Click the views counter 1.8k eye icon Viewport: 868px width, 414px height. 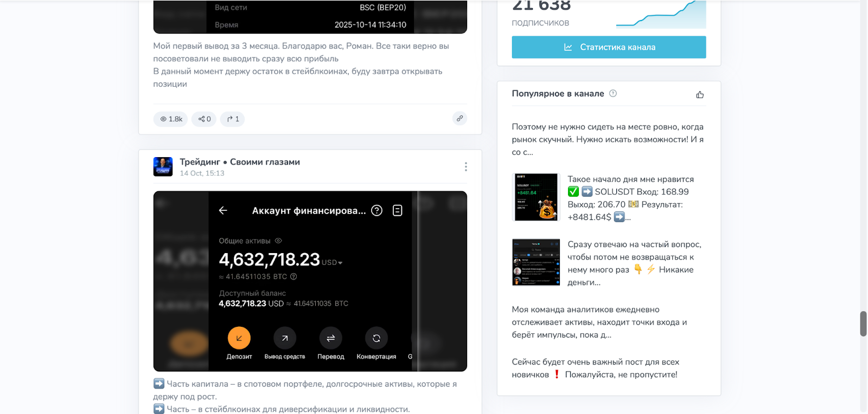tap(163, 119)
